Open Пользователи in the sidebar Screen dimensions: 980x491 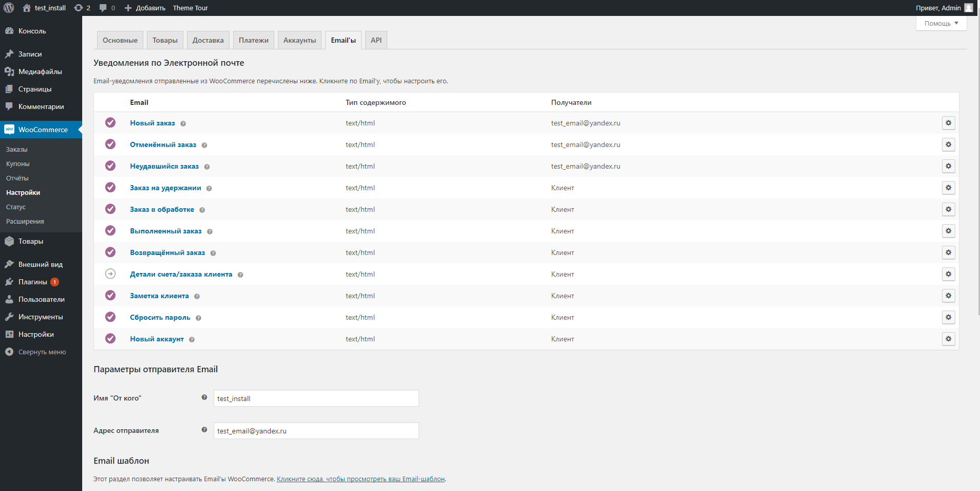click(x=41, y=299)
